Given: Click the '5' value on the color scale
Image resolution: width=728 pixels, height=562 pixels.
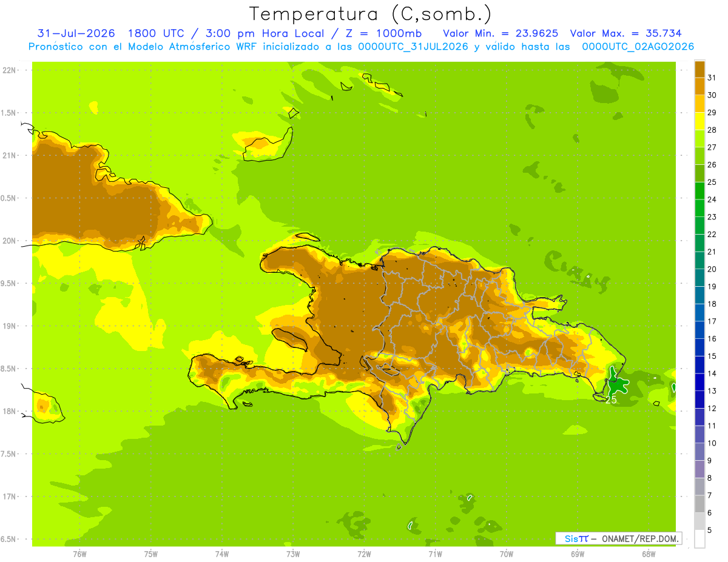Looking at the screenshot, I should 710,530.
